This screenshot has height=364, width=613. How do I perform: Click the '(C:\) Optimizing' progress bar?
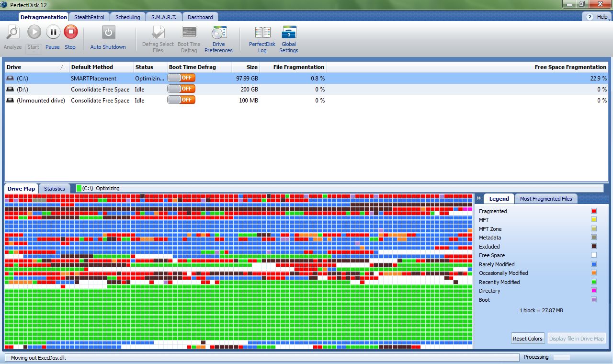(x=339, y=189)
